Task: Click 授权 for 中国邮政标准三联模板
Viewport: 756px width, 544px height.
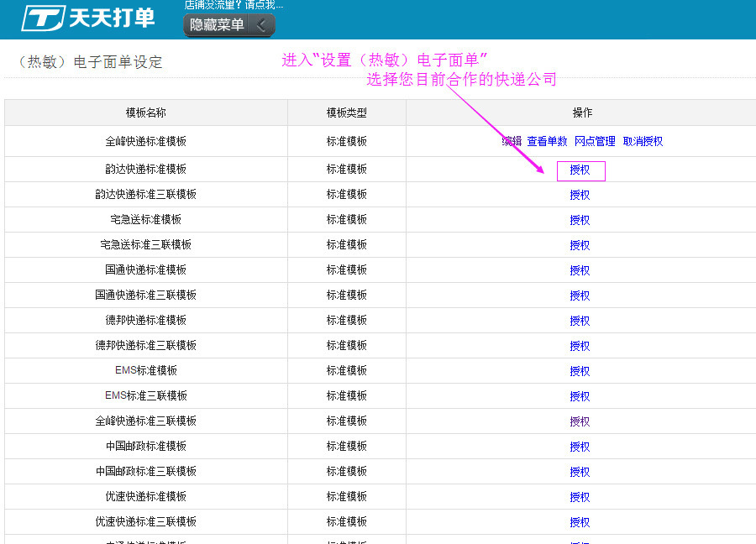Action: [580, 471]
